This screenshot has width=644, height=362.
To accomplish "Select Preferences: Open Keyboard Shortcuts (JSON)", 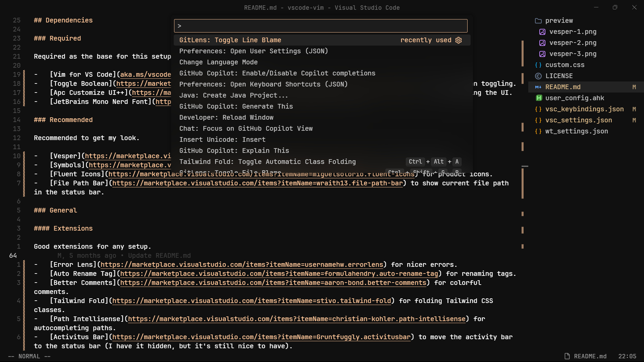I will click(x=322, y=84).
